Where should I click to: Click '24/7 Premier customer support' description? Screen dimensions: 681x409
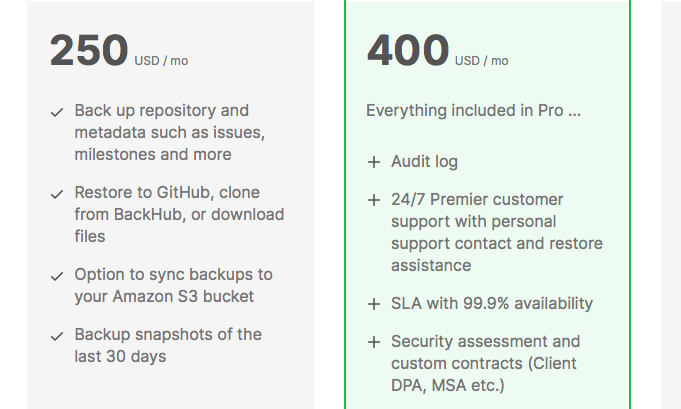click(497, 232)
